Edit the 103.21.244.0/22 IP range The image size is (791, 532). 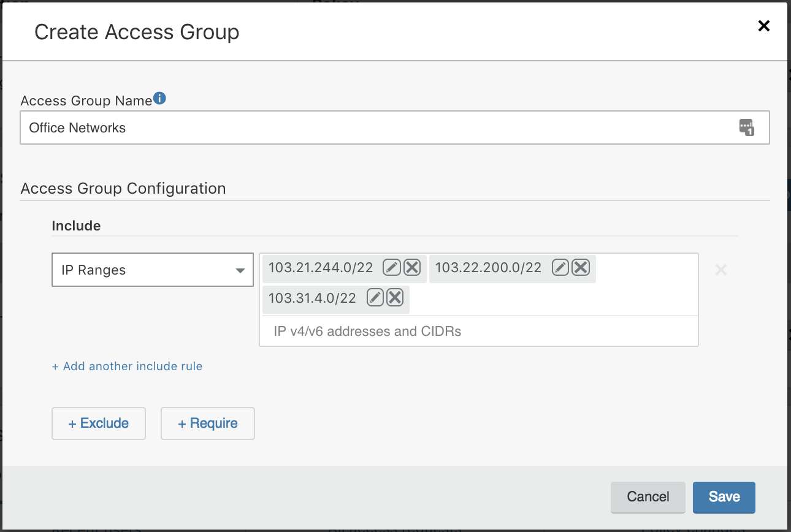[392, 268]
